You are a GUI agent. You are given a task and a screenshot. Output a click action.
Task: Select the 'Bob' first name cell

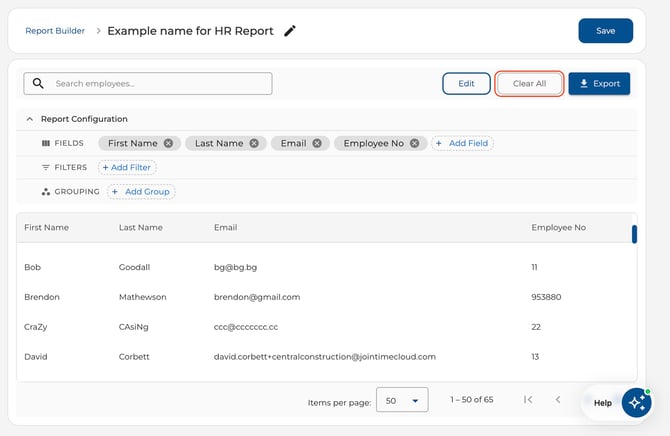point(32,267)
